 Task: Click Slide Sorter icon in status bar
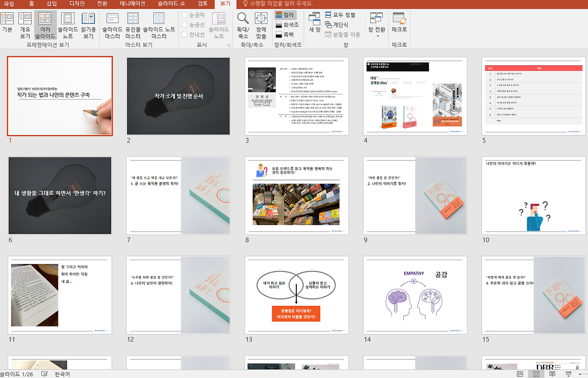click(536, 374)
